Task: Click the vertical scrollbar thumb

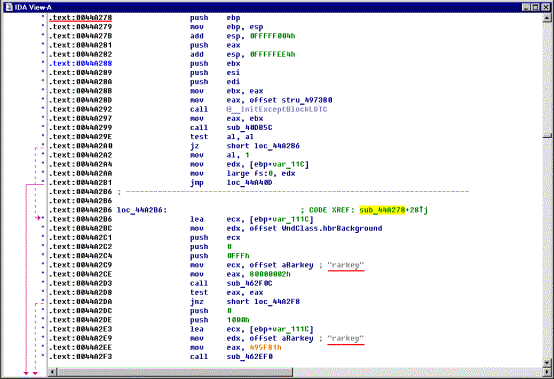Action: [x=547, y=136]
